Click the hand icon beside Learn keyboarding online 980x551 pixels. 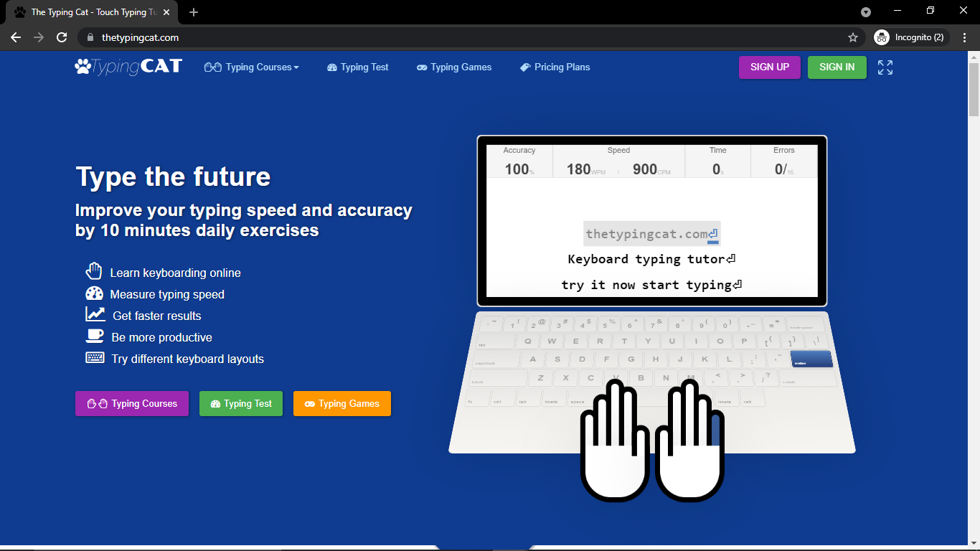point(94,271)
